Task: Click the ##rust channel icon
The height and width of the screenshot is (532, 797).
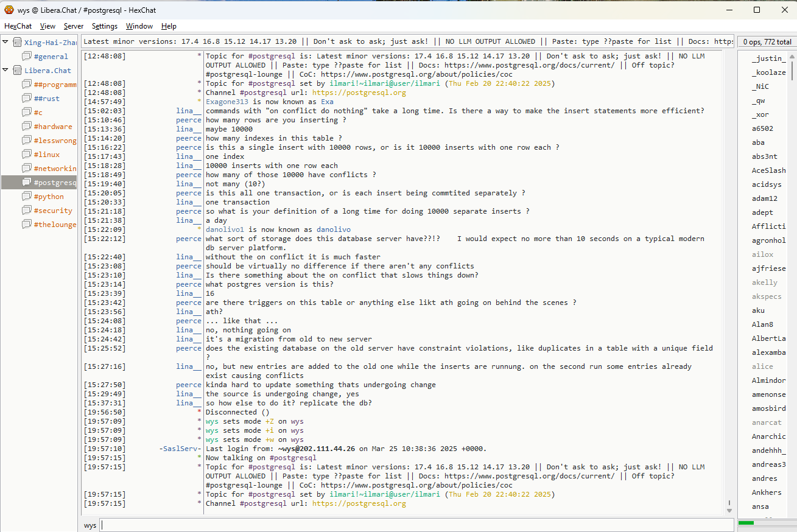Action: [x=27, y=99]
